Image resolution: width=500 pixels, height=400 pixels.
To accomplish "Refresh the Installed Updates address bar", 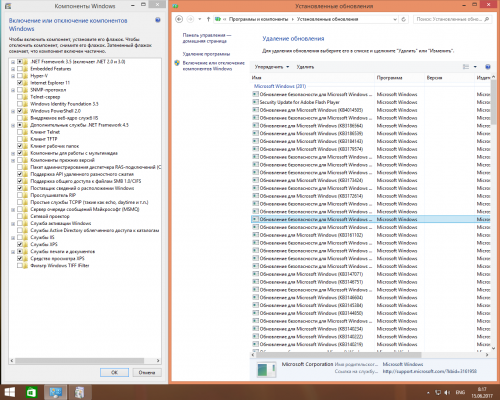I will pyautogui.click(x=403, y=19).
